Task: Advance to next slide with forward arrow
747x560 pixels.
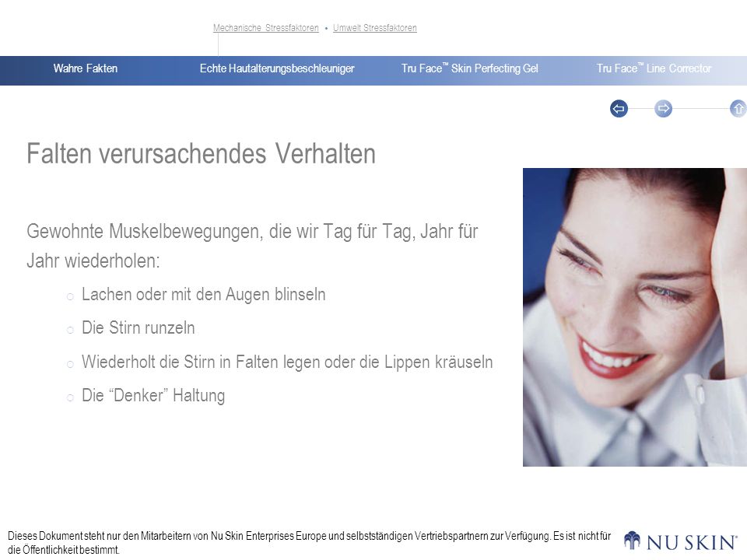Action: (663, 109)
